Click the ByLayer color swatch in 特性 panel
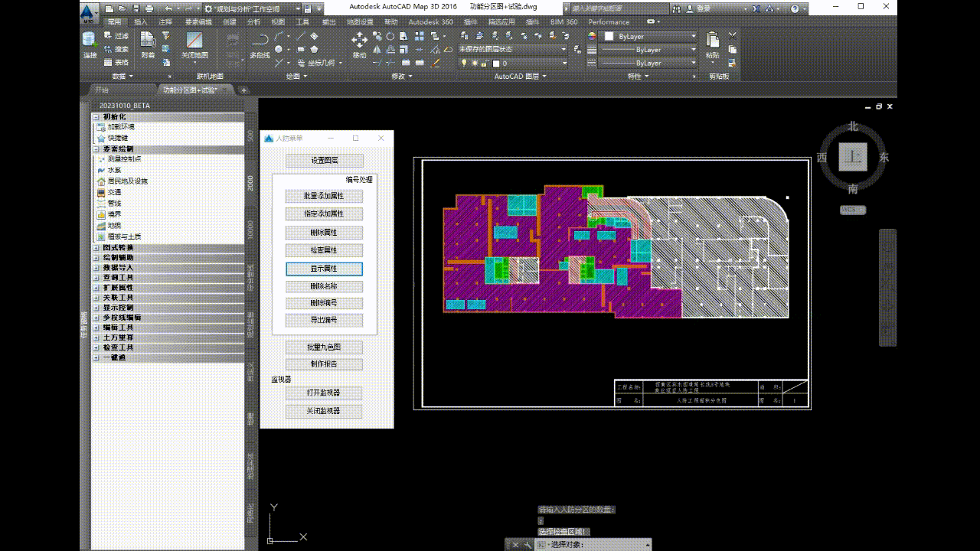This screenshot has height=551, width=980. [x=609, y=37]
